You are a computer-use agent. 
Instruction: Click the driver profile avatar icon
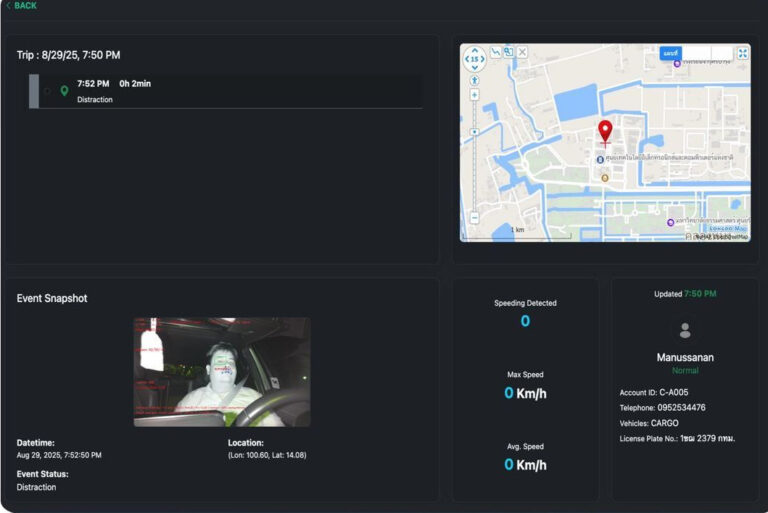[x=685, y=329]
